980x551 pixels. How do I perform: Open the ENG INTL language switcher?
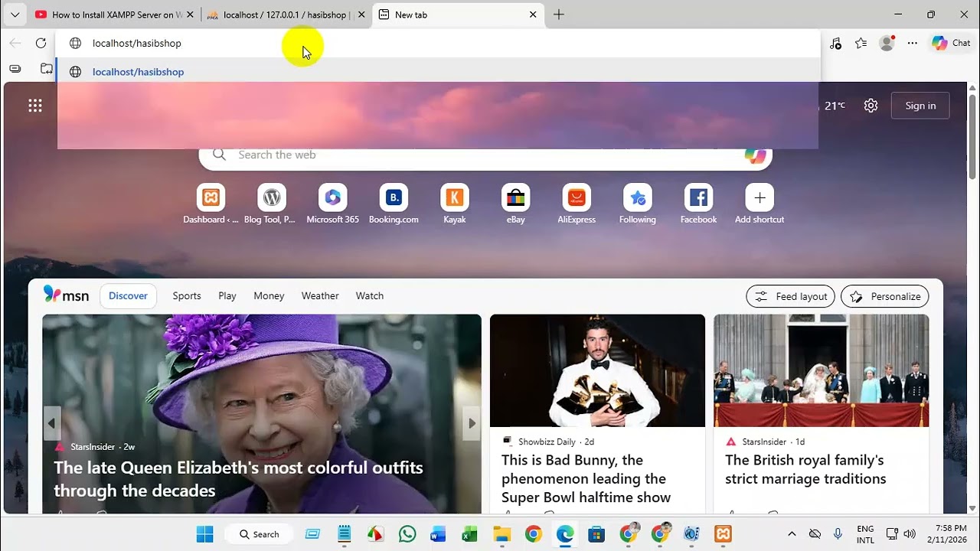pos(865,534)
